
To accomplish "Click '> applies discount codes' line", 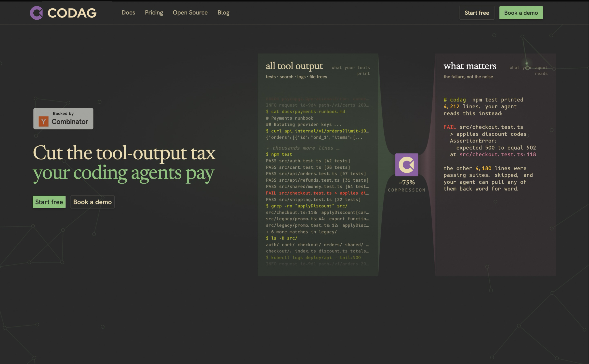I will (x=488, y=134).
